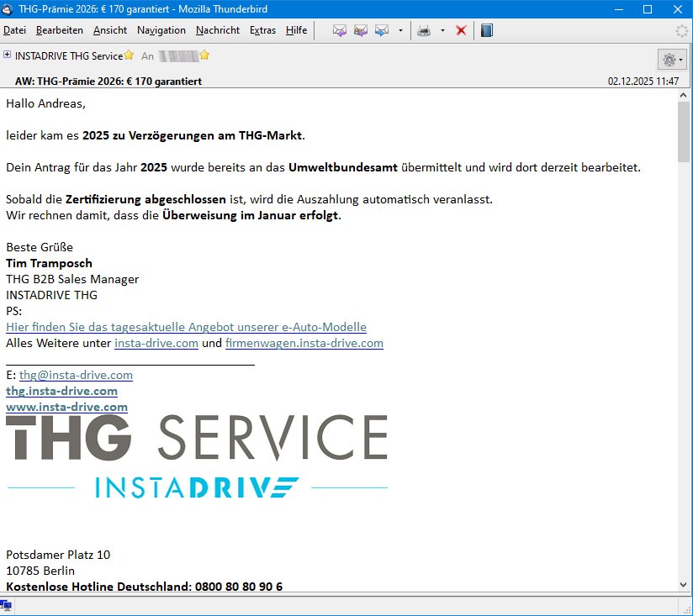The height and width of the screenshot is (616, 693).
Task: Click the Reply envelope icon in toolbar
Action: click(x=340, y=30)
